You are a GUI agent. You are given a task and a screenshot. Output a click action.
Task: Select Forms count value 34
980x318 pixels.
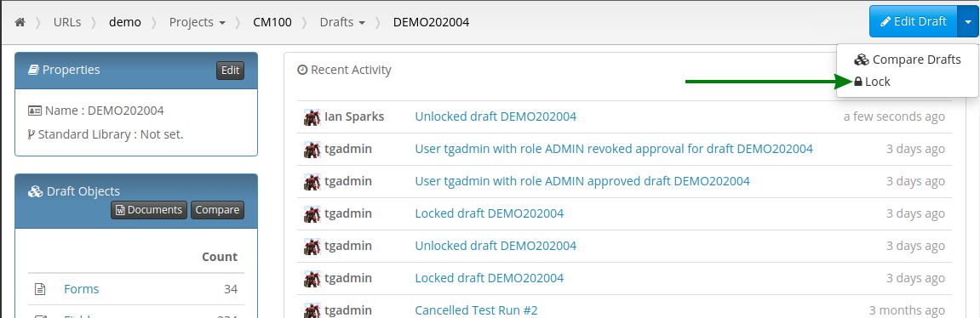(231, 289)
